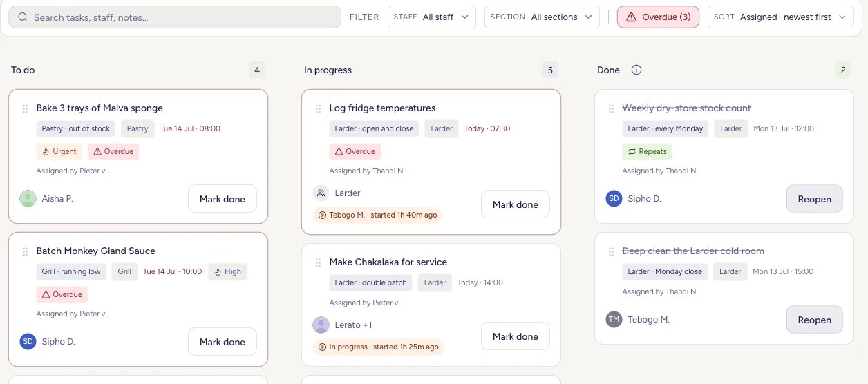Screen dimensions: 868x384
Task: Click Pastry · out of stock chip
Action: click(x=76, y=128)
